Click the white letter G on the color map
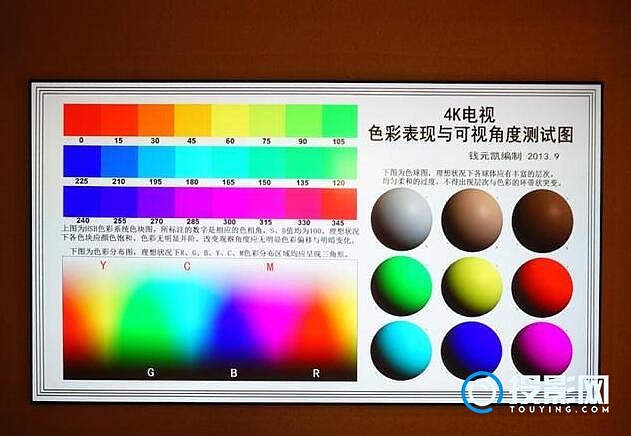 (x=151, y=372)
